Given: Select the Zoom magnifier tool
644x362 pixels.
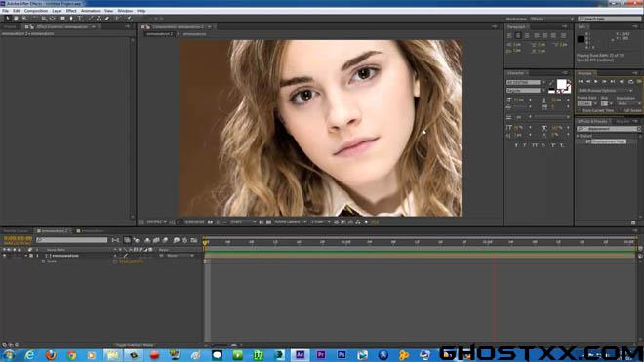Looking at the screenshot, I should click(x=24, y=19).
